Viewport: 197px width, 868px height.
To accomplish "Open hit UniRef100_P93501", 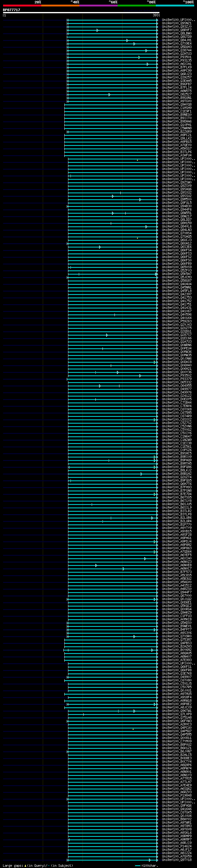I will [177, 57].
